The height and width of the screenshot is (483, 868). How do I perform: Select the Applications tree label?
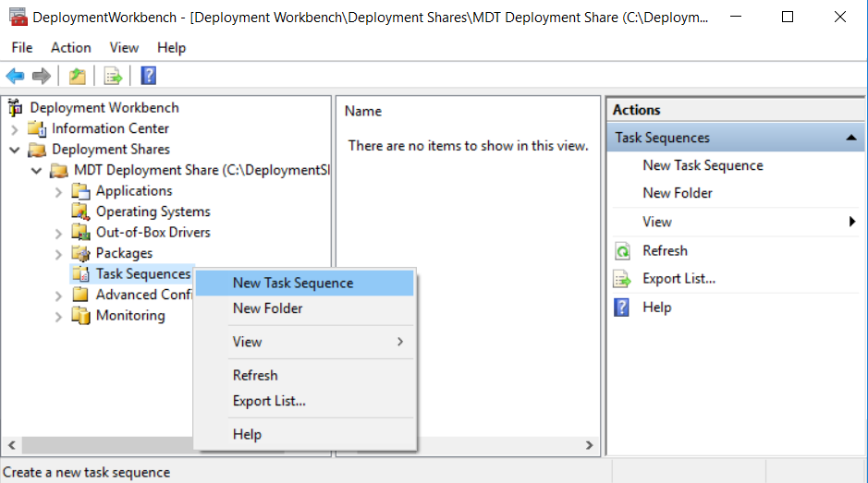click(x=134, y=191)
